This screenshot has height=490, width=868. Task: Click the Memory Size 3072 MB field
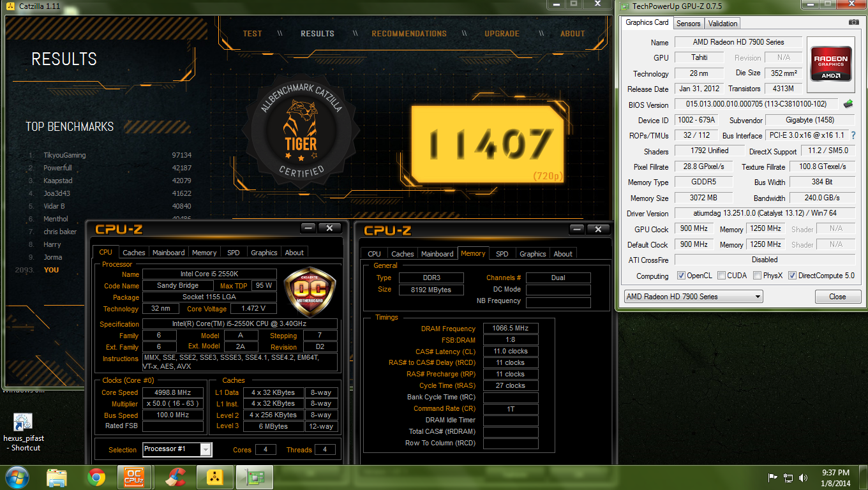pos(703,198)
